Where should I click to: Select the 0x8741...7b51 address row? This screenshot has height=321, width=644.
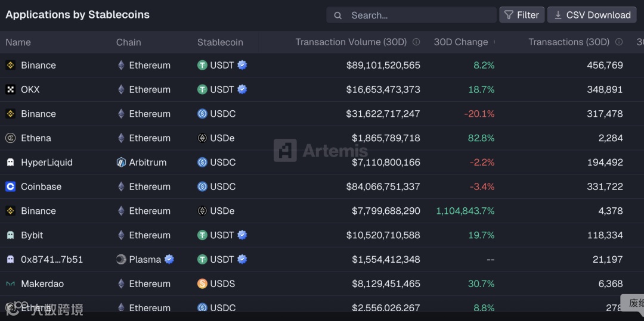click(52, 260)
